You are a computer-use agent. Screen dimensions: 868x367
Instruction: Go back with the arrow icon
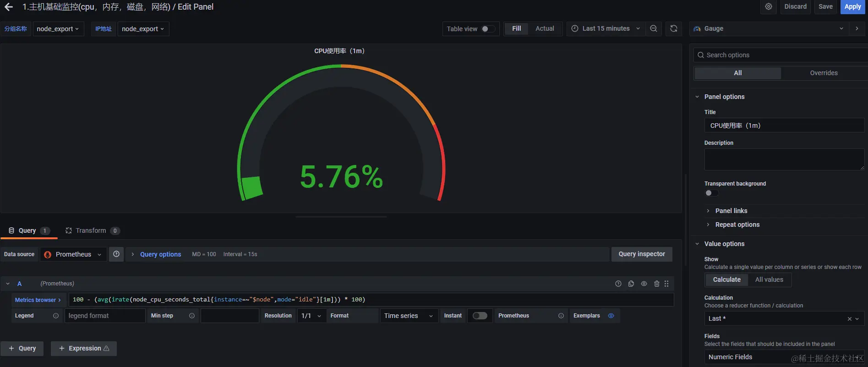9,7
